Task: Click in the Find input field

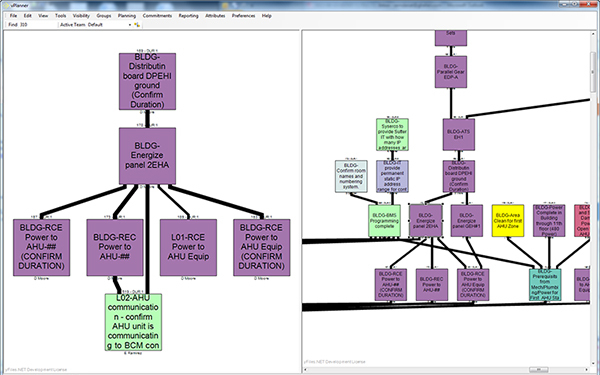Action: click(x=38, y=24)
